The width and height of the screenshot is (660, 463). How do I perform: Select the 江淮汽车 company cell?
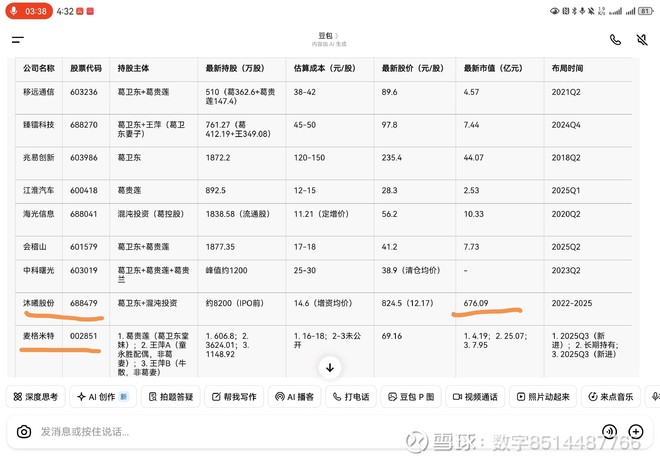pos(39,190)
